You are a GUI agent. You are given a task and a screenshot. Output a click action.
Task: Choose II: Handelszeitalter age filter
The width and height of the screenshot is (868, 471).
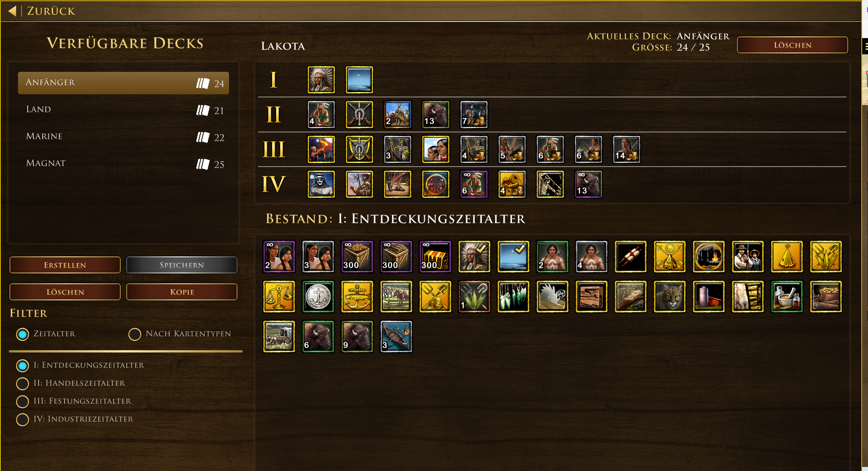pyautogui.click(x=22, y=383)
